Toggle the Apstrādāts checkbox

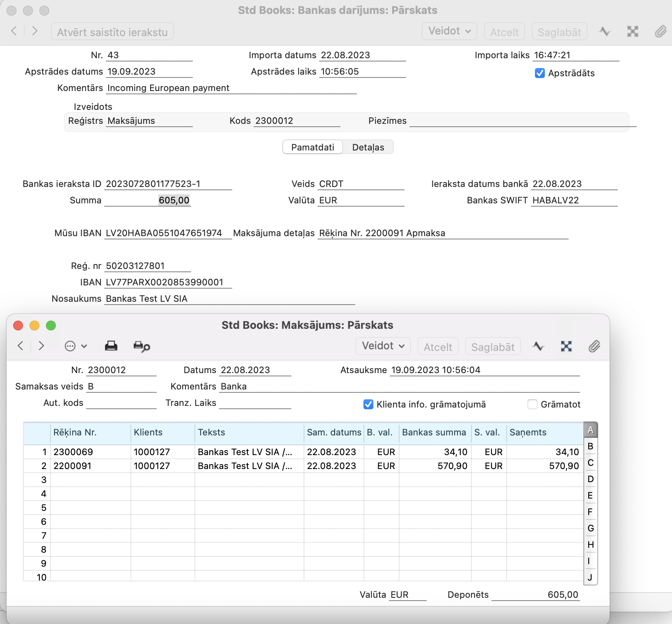pos(540,73)
